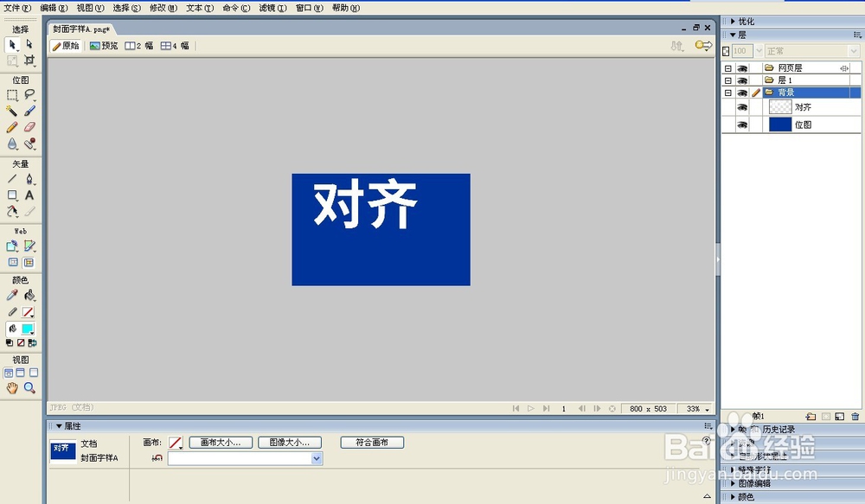Select the Hand tool
The height and width of the screenshot is (504, 865).
point(12,387)
